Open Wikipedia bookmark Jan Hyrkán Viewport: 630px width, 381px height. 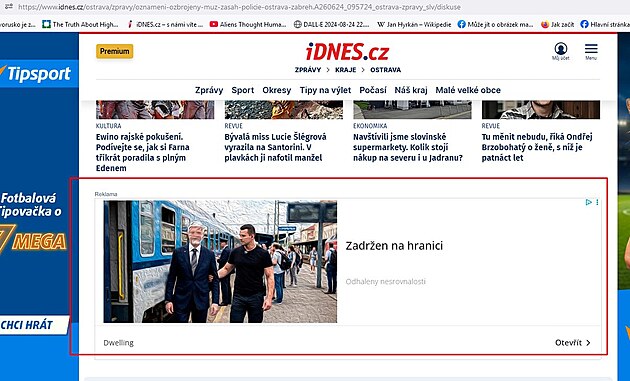click(414, 25)
